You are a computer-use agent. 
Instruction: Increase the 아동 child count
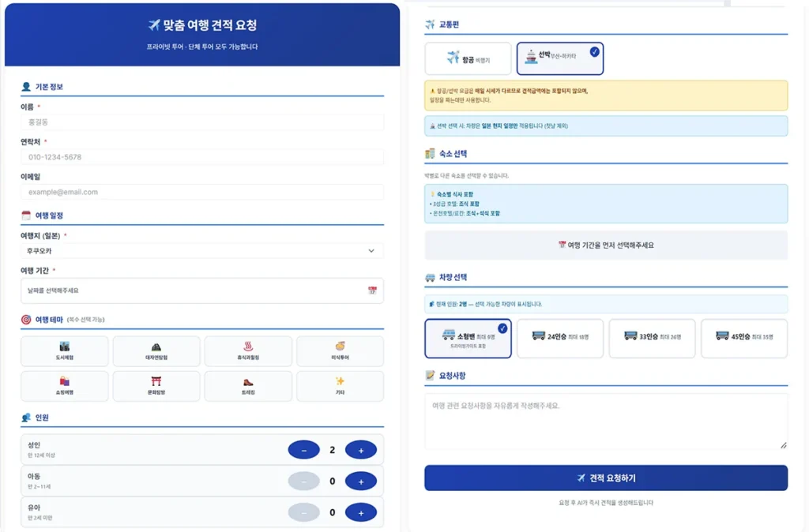pyautogui.click(x=360, y=481)
